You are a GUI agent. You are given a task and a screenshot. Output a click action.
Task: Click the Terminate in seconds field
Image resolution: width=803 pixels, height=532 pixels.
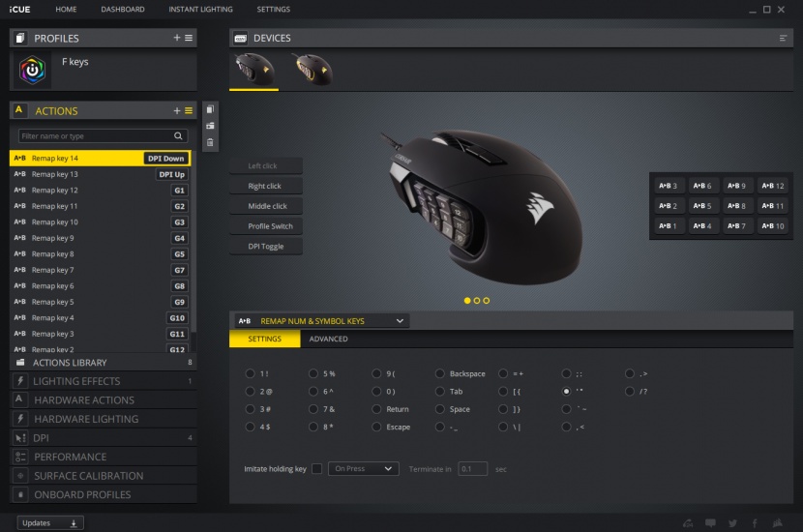click(x=472, y=468)
